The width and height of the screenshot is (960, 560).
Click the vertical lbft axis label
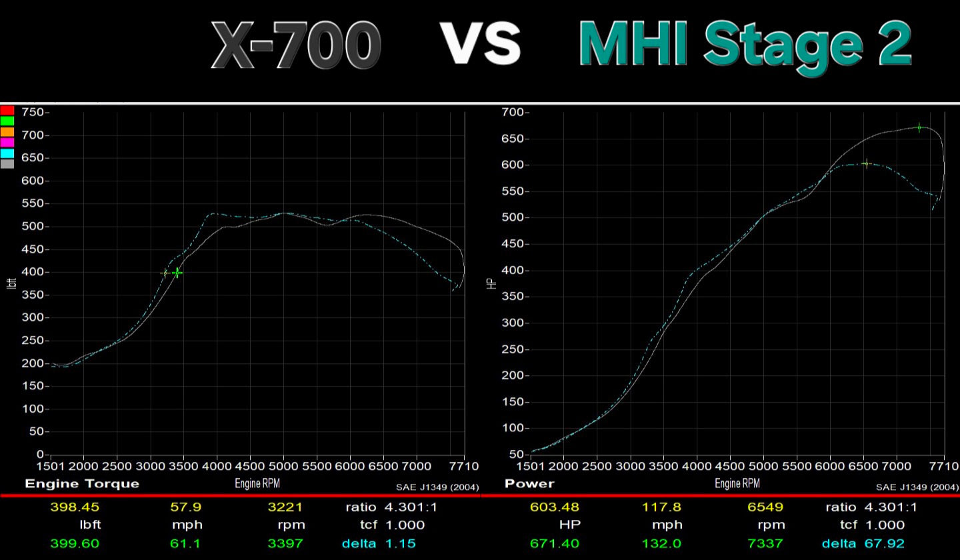click(11, 283)
